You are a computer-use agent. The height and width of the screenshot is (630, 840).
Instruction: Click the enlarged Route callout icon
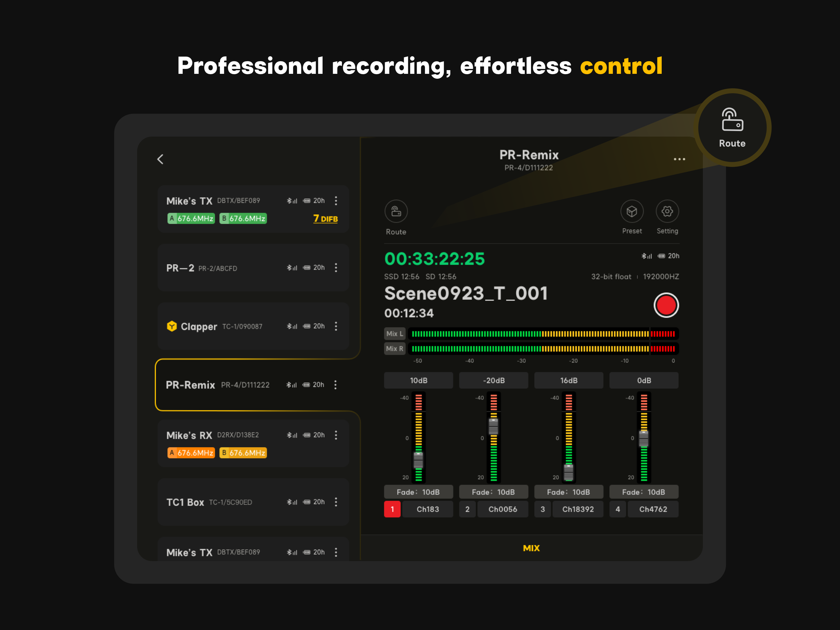732,120
